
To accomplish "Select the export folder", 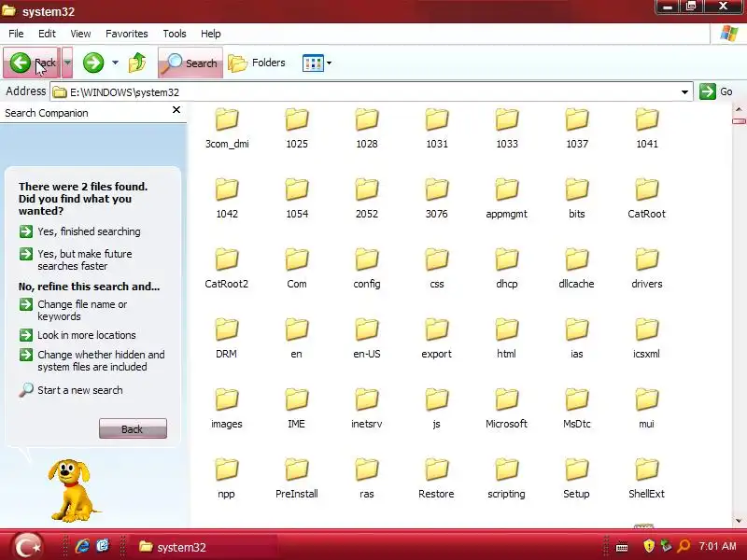I will pos(436,338).
